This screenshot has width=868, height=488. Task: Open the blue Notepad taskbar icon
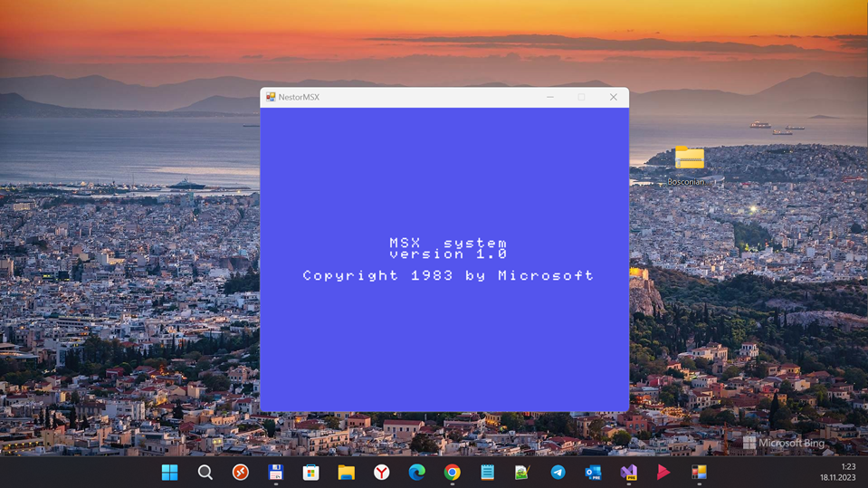487,472
